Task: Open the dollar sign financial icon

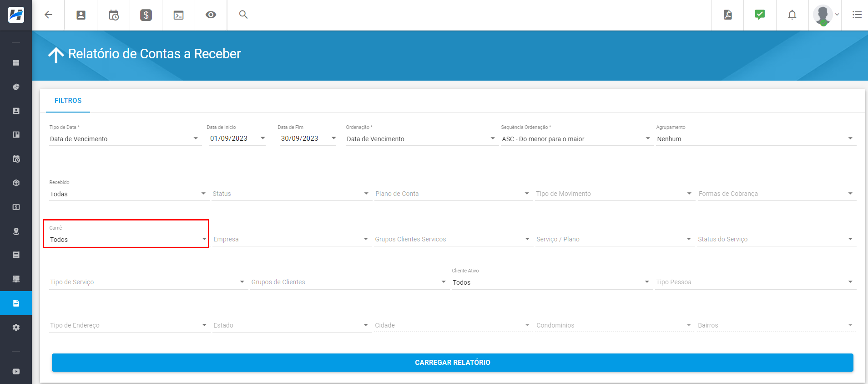Action: tap(146, 15)
